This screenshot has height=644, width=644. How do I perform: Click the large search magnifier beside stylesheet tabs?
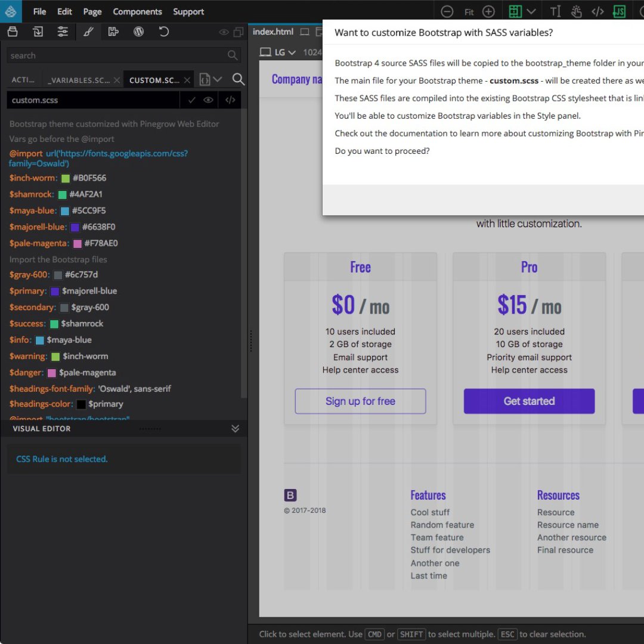238,79
